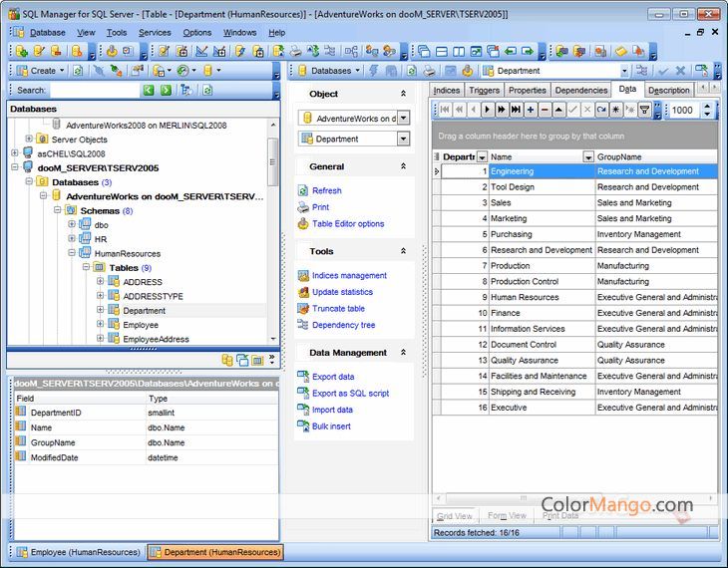This screenshot has width=728, height=568.
Task: Increase the 1000 records limit stepper
Action: pyautogui.click(x=707, y=107)
